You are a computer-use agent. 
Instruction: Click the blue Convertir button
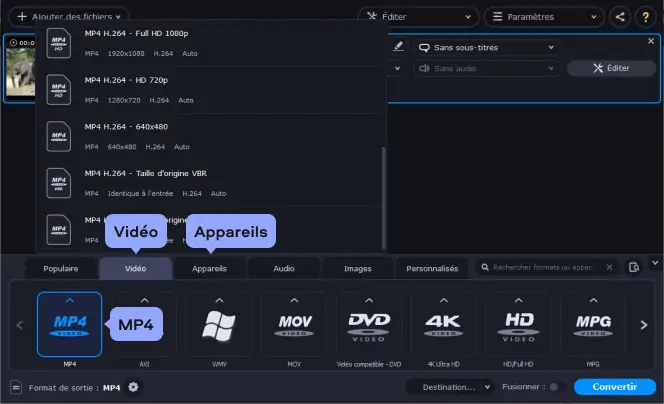(614, 387)
